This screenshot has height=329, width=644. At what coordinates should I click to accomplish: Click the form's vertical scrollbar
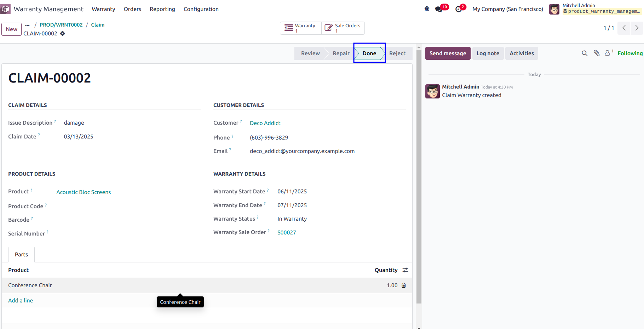pyautogui.click(x=419, y=177)
